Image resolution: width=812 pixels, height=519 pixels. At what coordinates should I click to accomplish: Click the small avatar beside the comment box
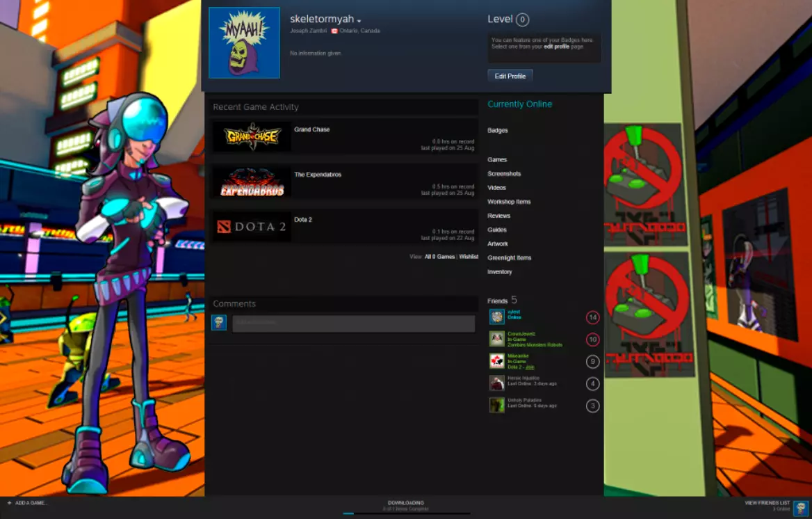coord(219,323)
